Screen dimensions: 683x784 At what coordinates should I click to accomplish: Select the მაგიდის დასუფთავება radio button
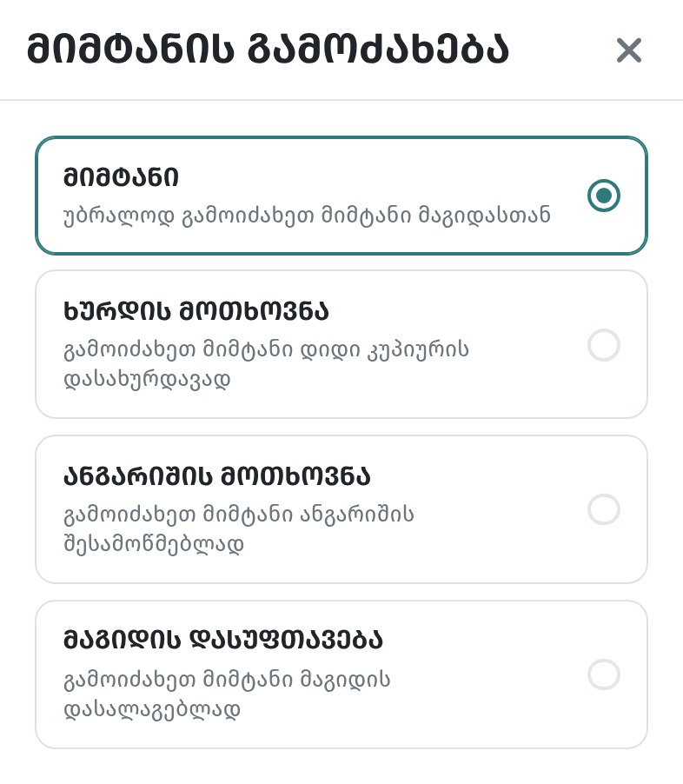click(604, 674)
